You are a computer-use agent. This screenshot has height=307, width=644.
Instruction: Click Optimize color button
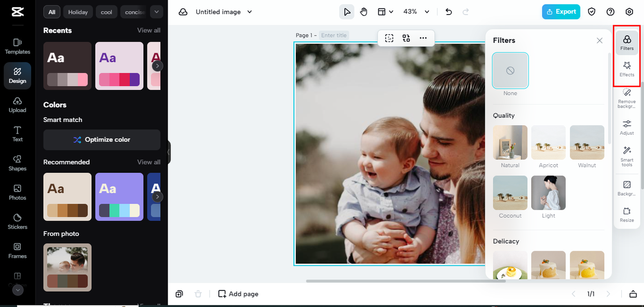coord(102,140)
